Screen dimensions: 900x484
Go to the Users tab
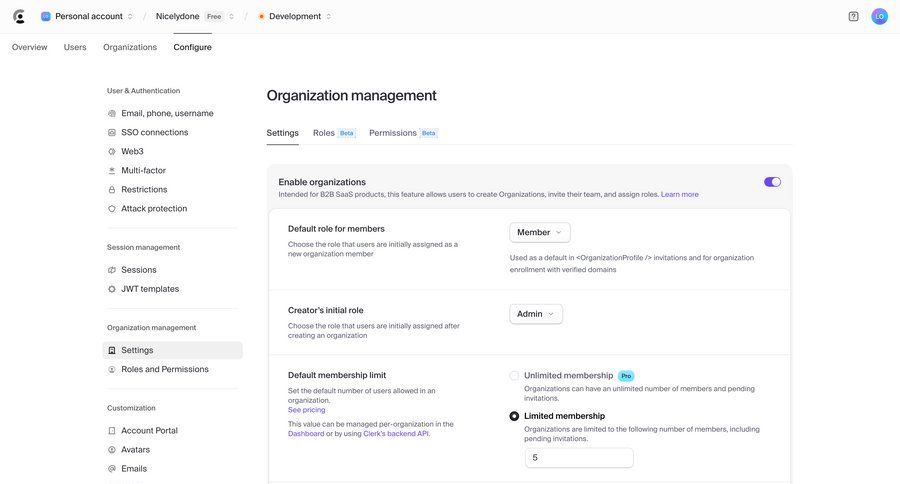click(75, 47)
